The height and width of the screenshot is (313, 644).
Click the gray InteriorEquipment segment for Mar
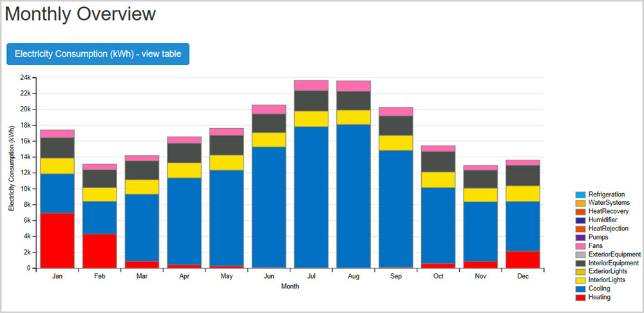tap(142, 170)
